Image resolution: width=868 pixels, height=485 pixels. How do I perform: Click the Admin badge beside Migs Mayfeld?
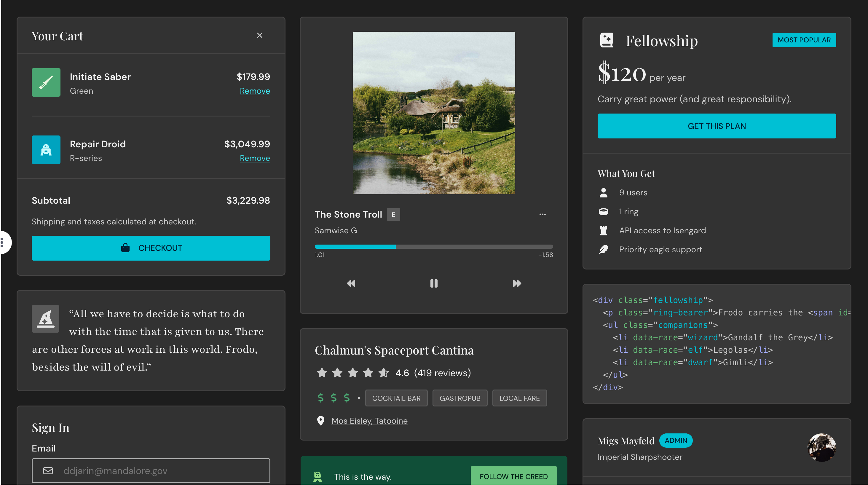[676, 441]
